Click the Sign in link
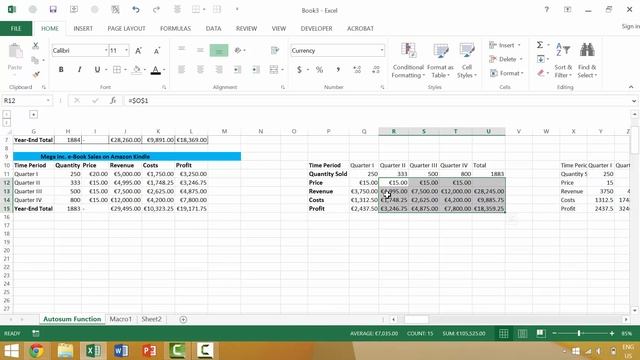Image resolution: width=640 pixels, height=360 pixels. click(630, 26)
